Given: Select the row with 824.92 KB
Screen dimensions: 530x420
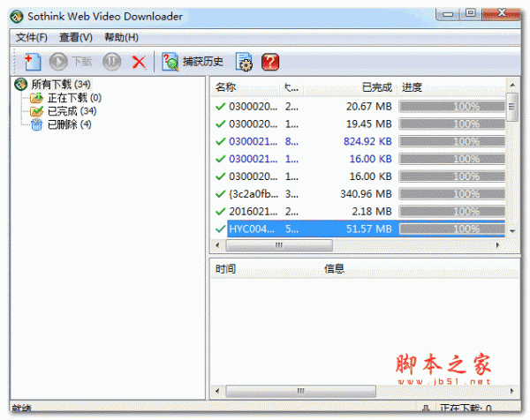Looking at the screenshot, I should tap(359, 141).
